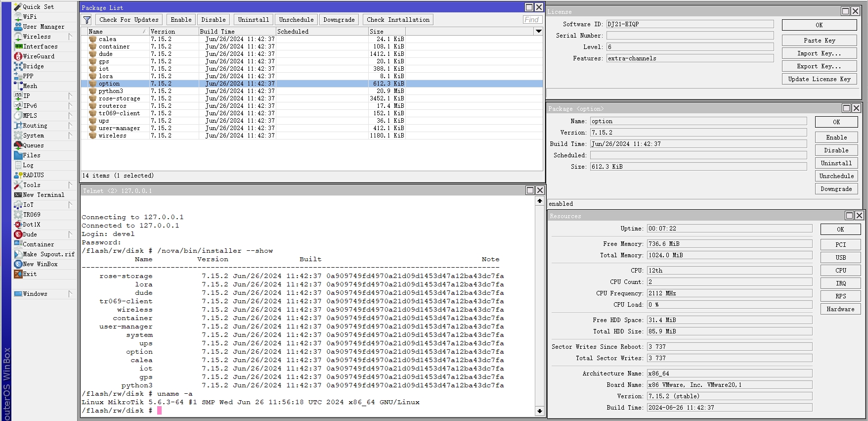Select the python3 package row
Screen dimensions: 868x421
[x=111, y=91]
